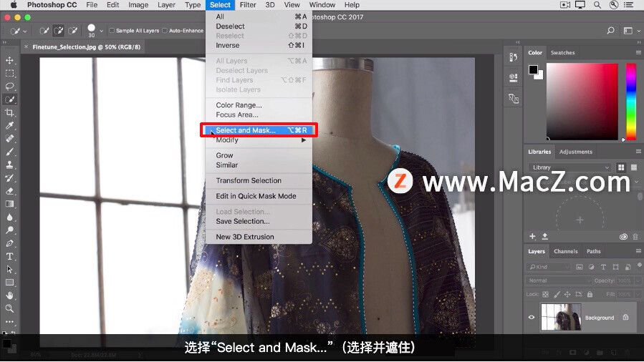
Task: Click add content plus in Libraries
Action: 532,237
